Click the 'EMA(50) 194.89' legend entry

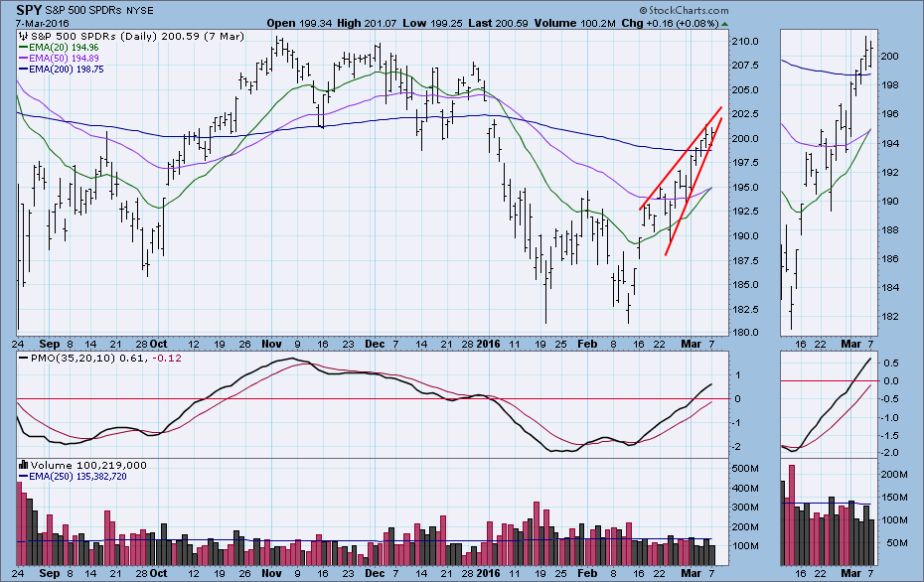pos(64,59)
